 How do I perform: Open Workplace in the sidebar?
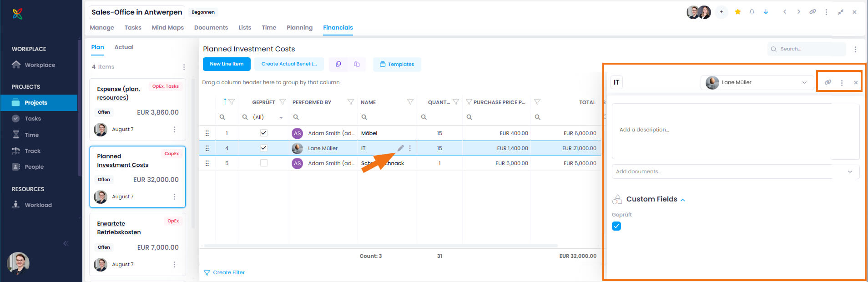40,65
